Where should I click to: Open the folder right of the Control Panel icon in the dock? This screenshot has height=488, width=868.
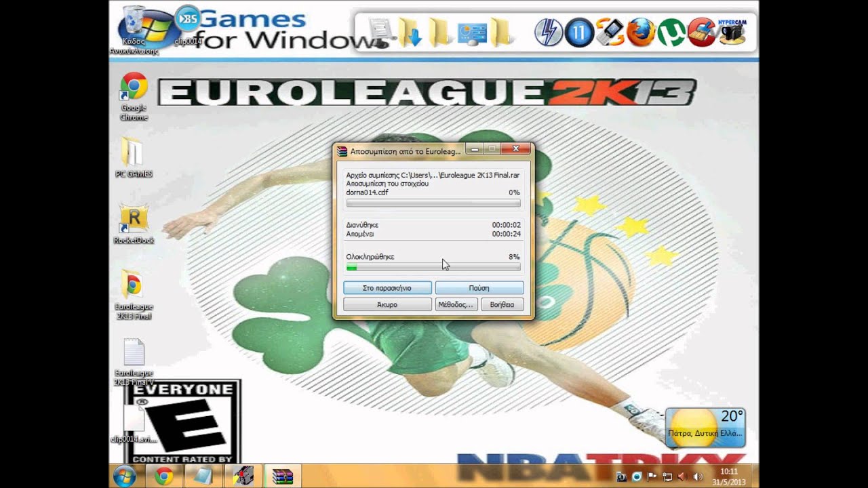502,32
